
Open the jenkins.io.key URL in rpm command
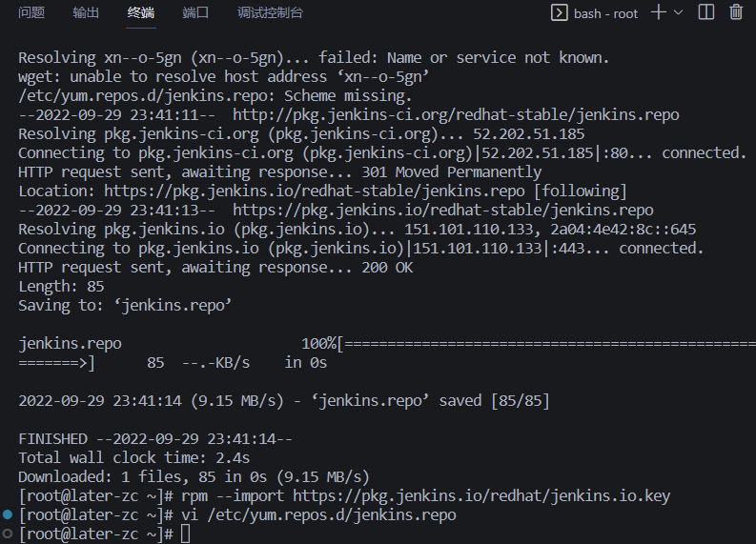(481, 495)
